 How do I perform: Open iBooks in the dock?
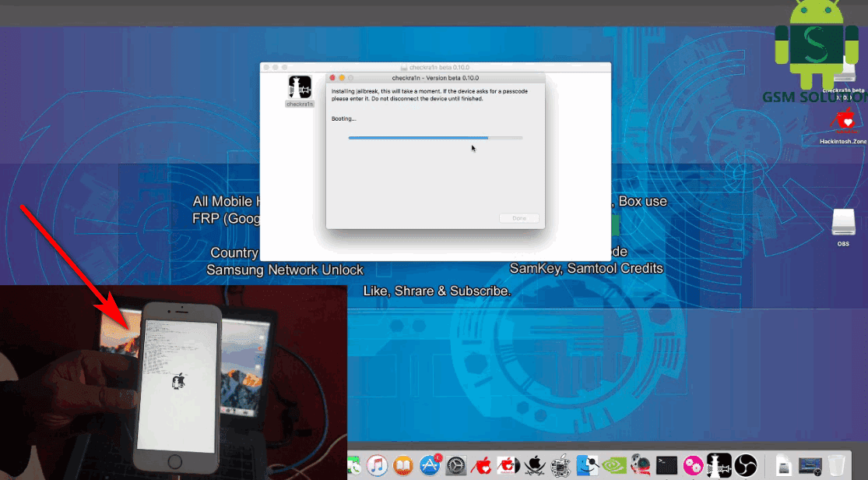click(x=403, y=466)
